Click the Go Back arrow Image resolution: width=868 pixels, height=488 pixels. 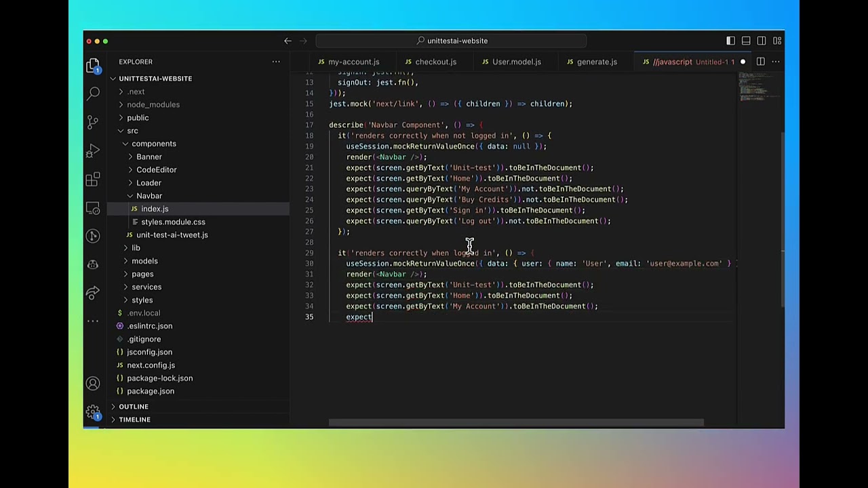point(288,41)
